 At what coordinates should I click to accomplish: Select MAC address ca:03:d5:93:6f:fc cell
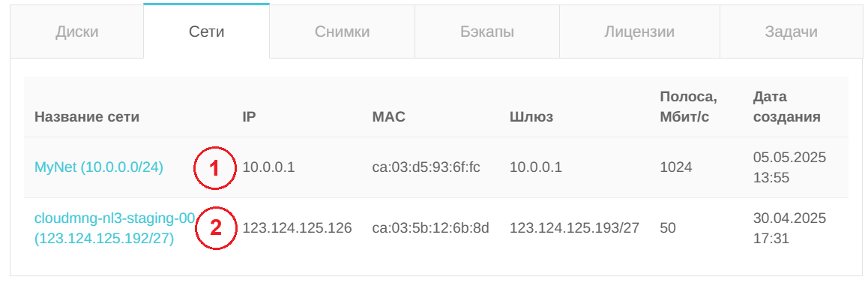pyautogui.click(x=426, y=167)
